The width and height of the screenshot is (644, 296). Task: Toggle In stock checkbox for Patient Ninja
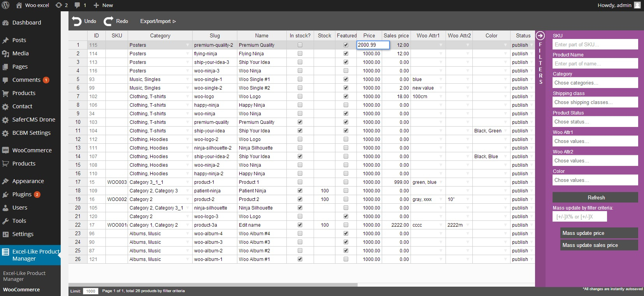[300, 191]
